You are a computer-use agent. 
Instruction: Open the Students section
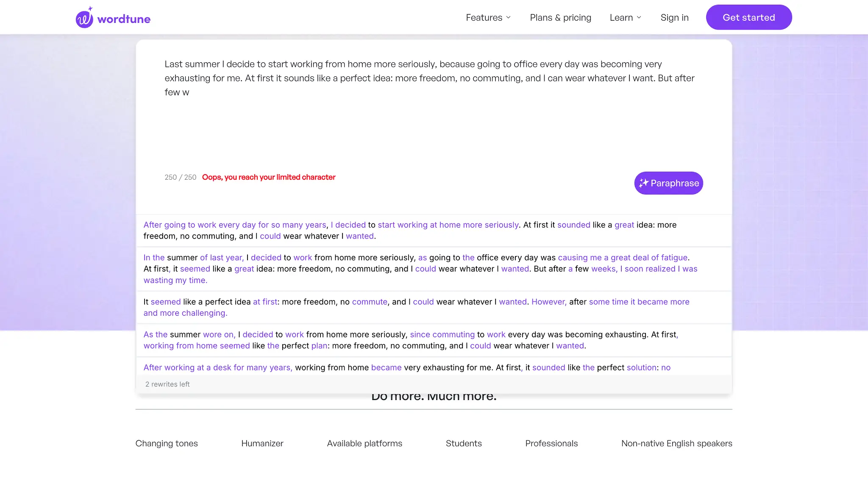pyautogui.click(x=464, y=443)
